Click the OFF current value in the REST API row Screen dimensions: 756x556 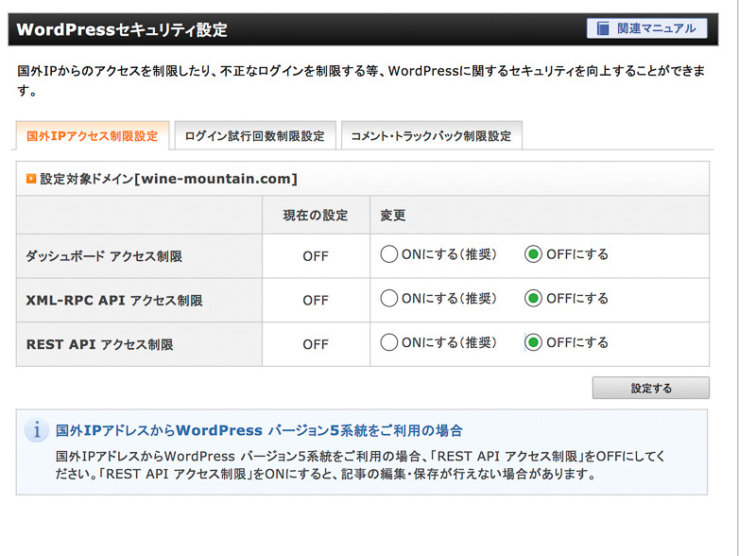tap(316, 344)
